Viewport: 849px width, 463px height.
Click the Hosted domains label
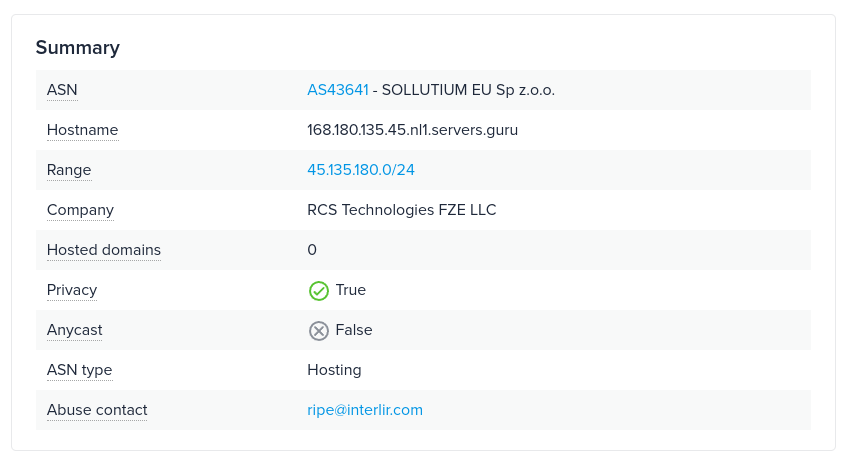(104, 250)
